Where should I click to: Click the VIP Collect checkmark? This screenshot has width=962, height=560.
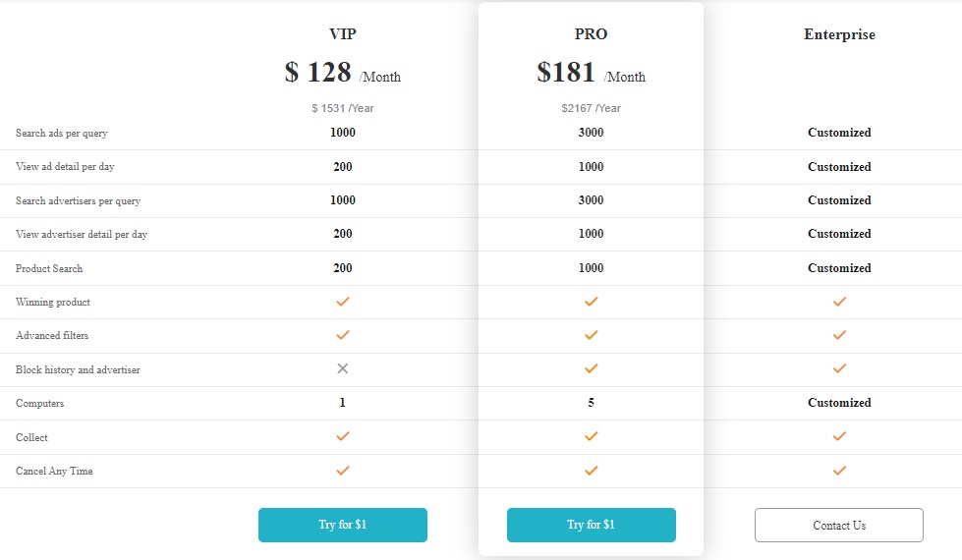[x=342, y=436]
